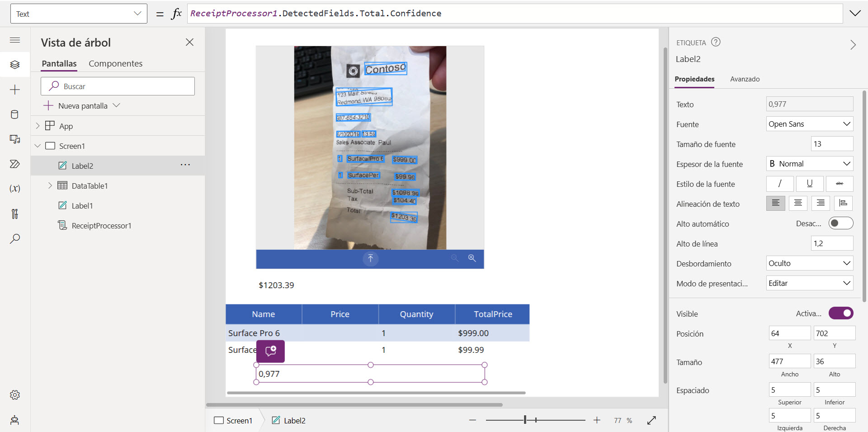Open Espesor de la fuente dropdown
Screen dimensions: 868x432
(x=810, y=164)
